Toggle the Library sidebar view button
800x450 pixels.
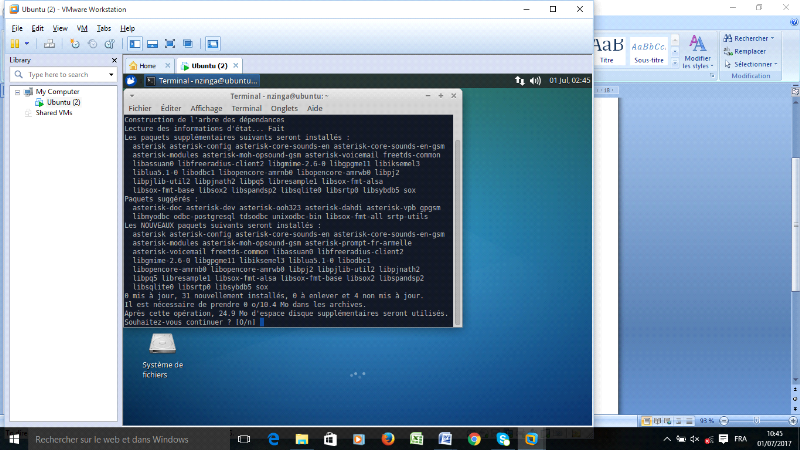135,44
